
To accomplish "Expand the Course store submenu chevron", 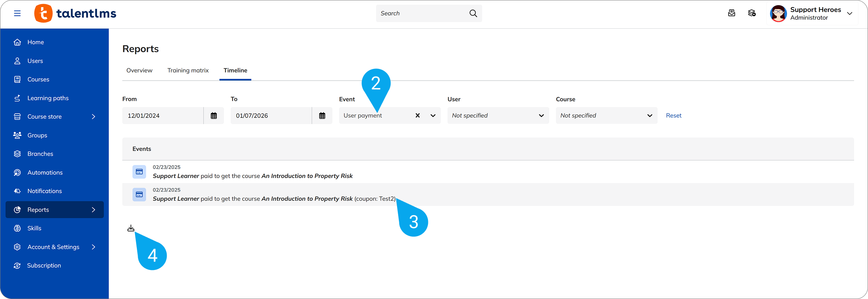I will [94, 117].
